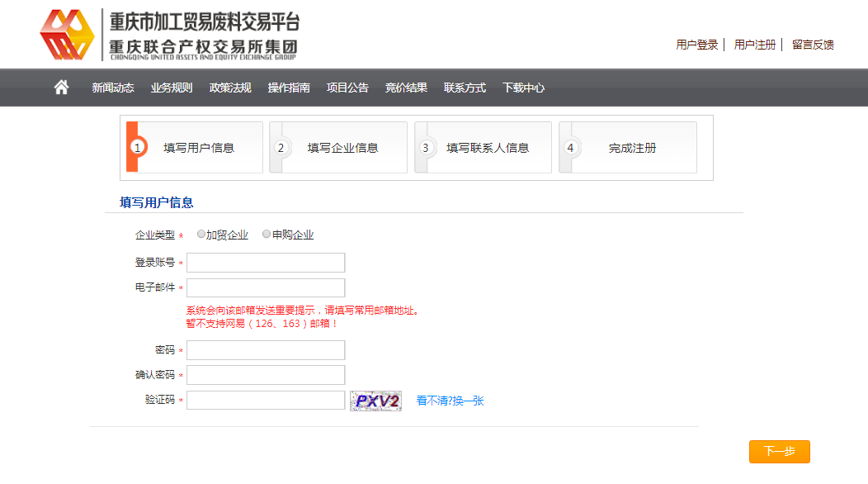Screen dimensions: 868x484
Task: Click the 用户注册 link at top right
Action: pos(755,45)
